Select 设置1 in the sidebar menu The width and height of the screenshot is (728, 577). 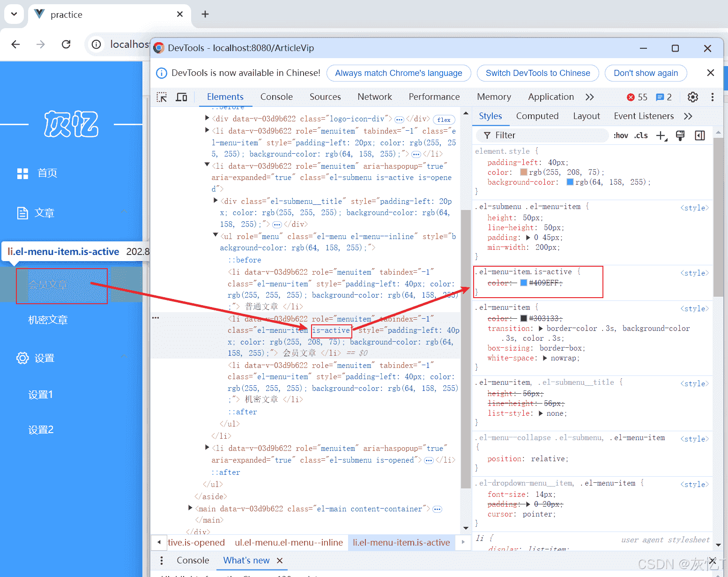[41, 395]
